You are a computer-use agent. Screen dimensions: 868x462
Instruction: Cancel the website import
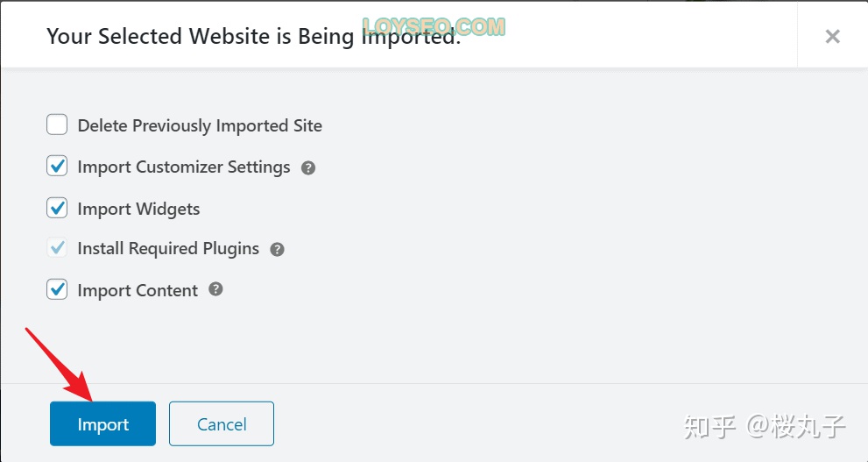(222, 423)
